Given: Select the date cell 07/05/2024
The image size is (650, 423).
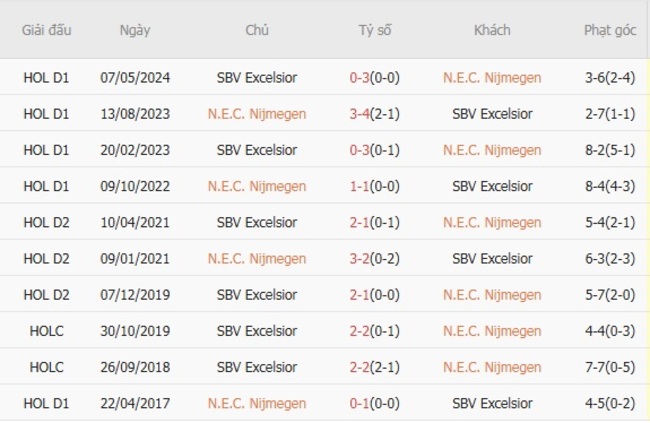Looking at the screenshot, I should [135, 78].
